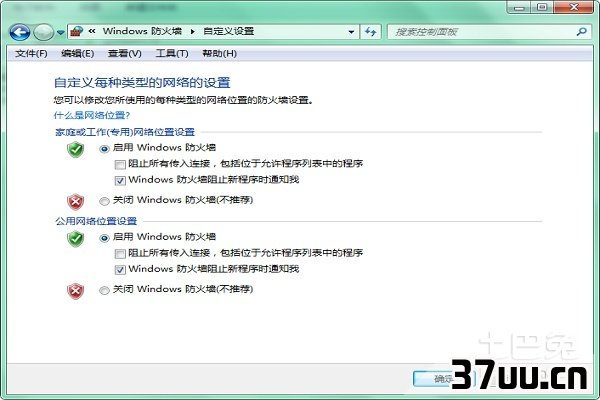Expand the hidden breadcrumb chevron «
This screenshot has width=600, height=400.
pos(92,31)
